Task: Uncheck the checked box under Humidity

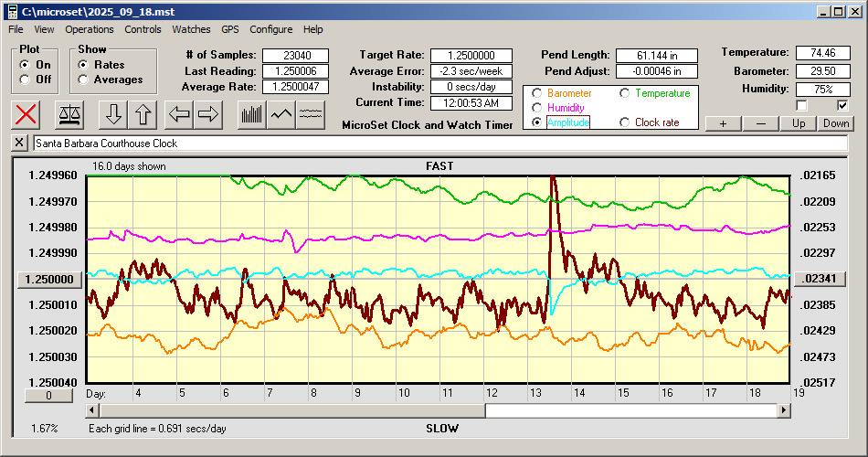Action: [842, 106]
